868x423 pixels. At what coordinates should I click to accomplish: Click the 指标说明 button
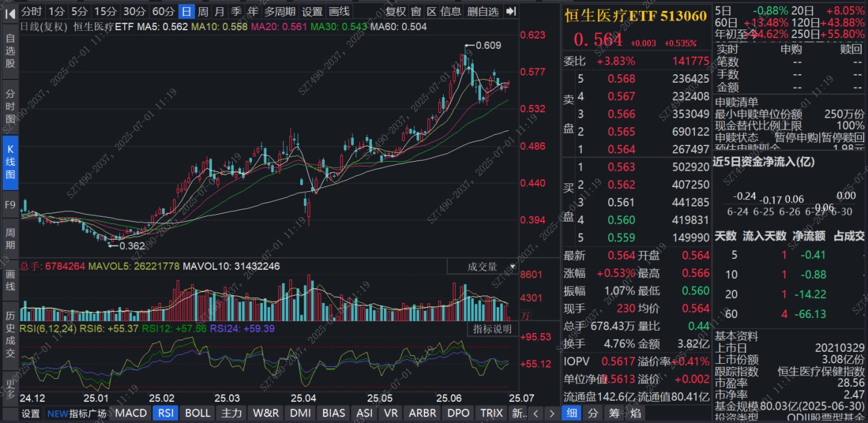pyautogui.click(x=492, y=329)
